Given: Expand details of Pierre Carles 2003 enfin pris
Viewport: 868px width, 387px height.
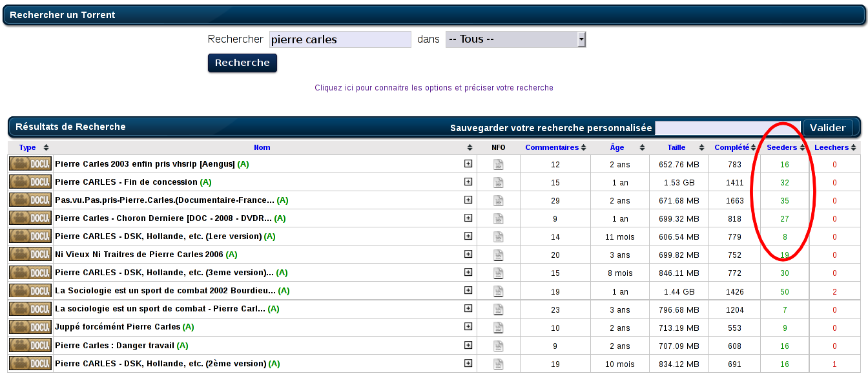Looking at the screenshot, I should coord(468,163).
